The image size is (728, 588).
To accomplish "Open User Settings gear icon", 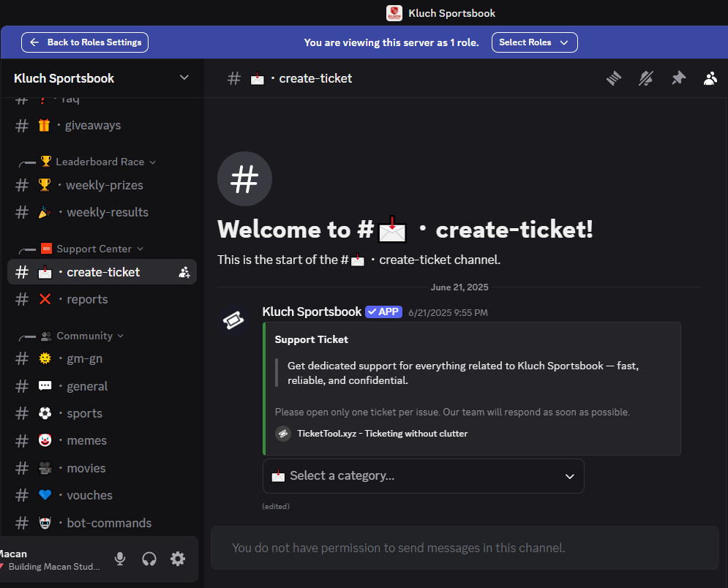I will tap(178, 559).
